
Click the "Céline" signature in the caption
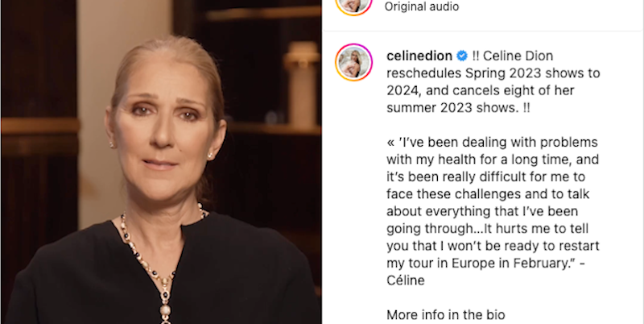coord(406,280)
